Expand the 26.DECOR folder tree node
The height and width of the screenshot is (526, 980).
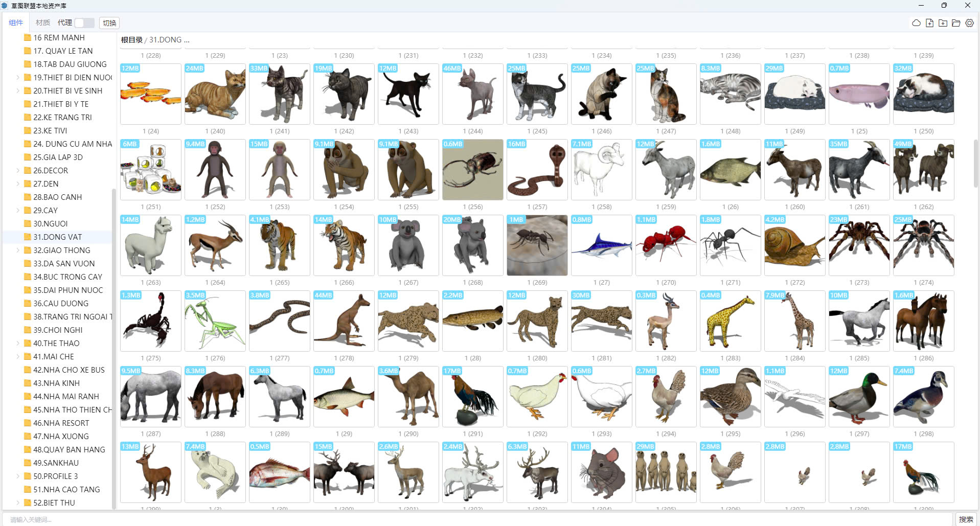pos(18,171)
